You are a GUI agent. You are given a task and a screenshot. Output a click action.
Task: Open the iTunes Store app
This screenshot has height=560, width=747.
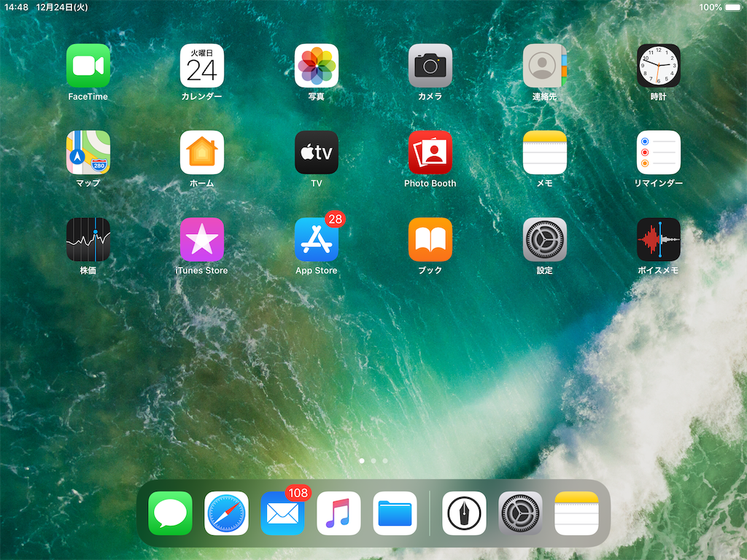202,239
